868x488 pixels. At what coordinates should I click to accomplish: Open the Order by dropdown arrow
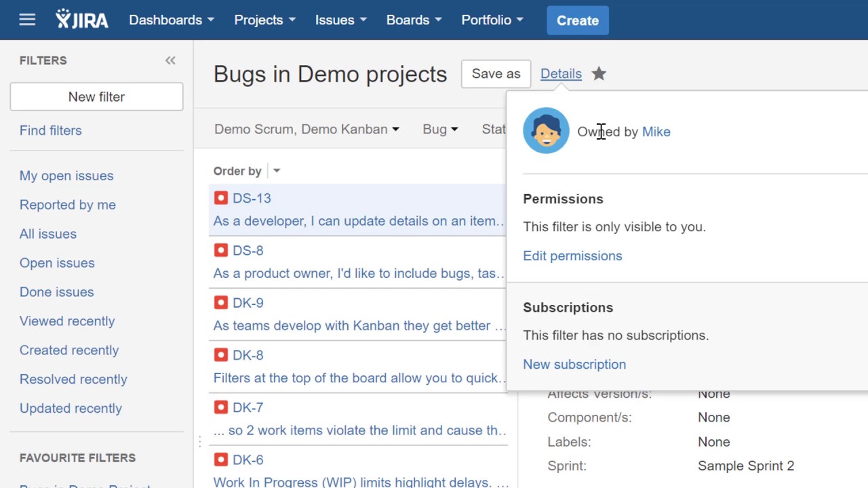click(276, 171)
